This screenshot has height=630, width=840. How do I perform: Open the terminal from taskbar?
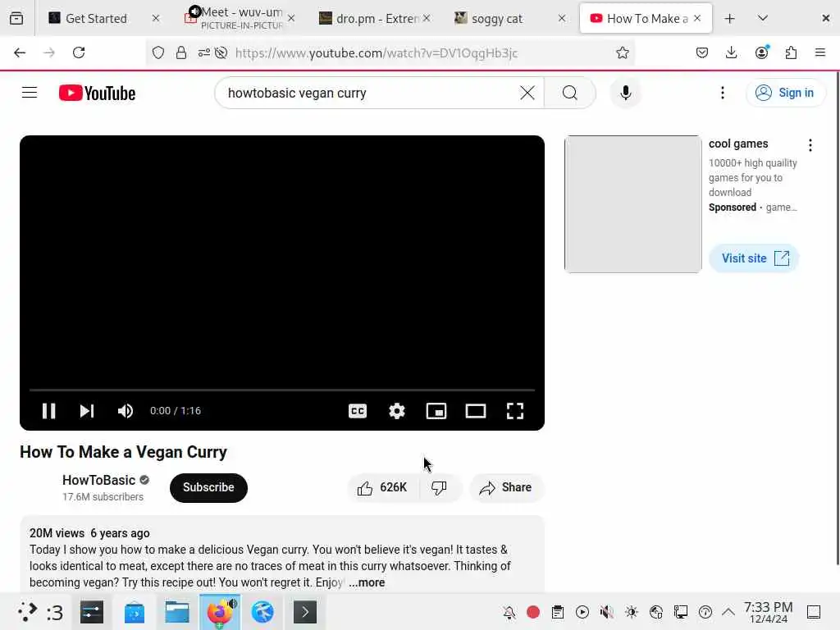305,612
